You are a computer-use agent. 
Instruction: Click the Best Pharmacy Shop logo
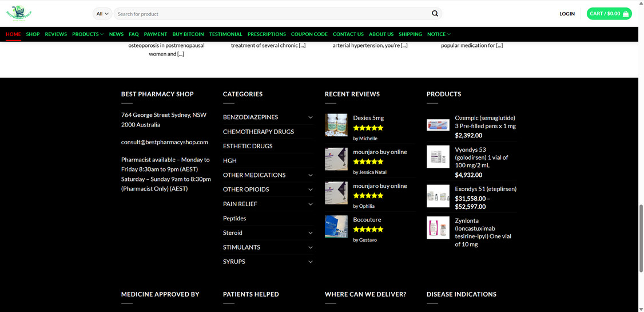point(19,13)
